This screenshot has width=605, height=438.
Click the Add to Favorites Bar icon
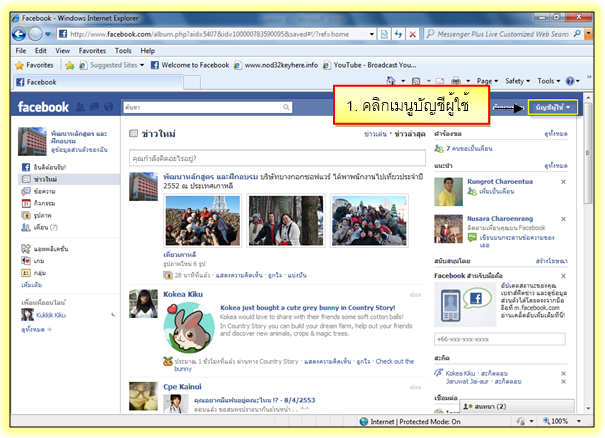70,65
